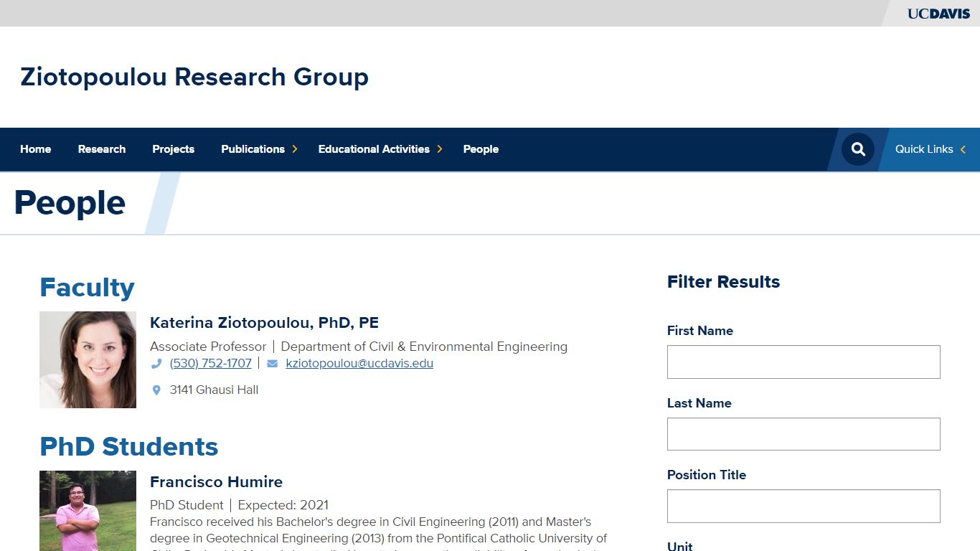Click Francisco Humire's photo
The height and width of the screenshot is (551, 980).
[88, 511]
